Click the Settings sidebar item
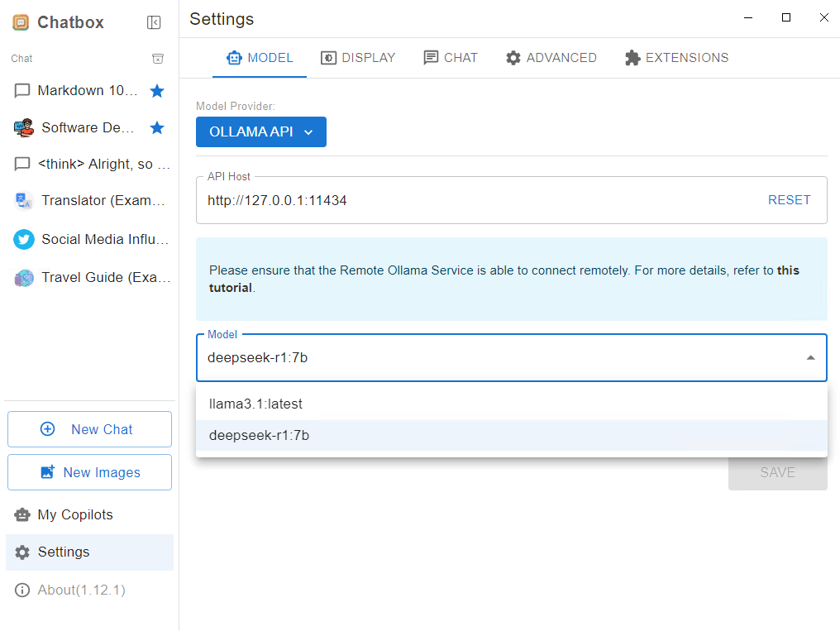The height and width of the screenshot is (631, 840). 89,552
